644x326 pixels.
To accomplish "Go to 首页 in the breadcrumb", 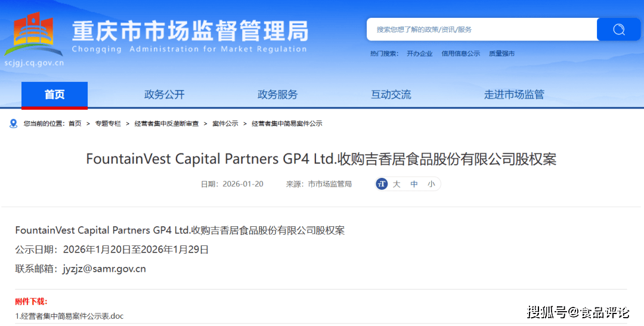I will (x=75, y=124).
